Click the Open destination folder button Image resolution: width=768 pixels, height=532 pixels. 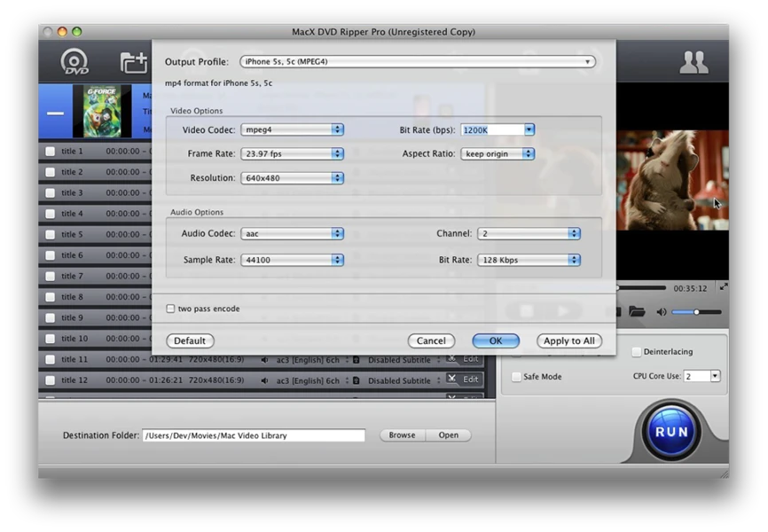448,435
